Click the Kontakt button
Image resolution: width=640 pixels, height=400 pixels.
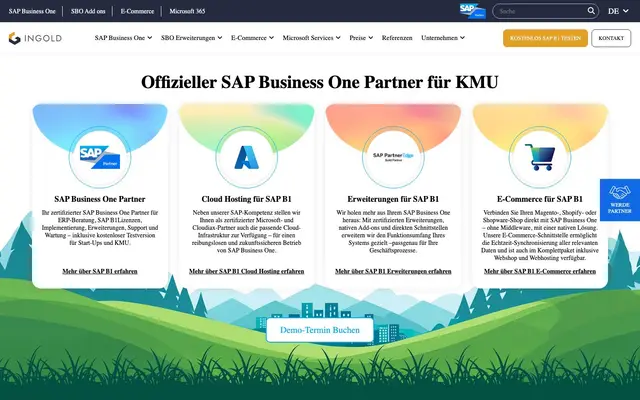tap(611, 38)
